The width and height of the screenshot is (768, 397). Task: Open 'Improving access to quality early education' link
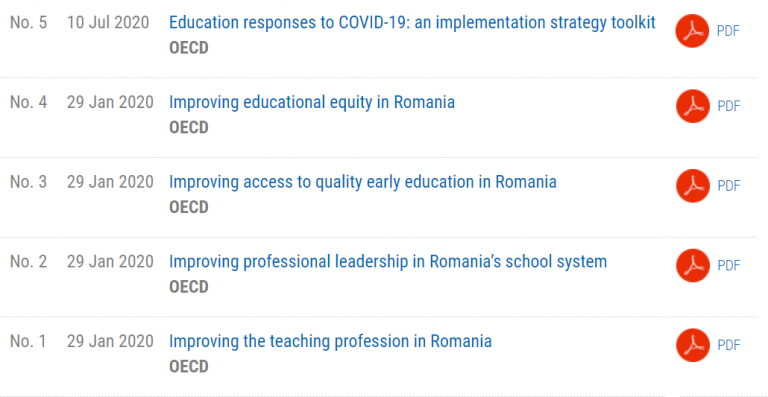coord(362,182)
